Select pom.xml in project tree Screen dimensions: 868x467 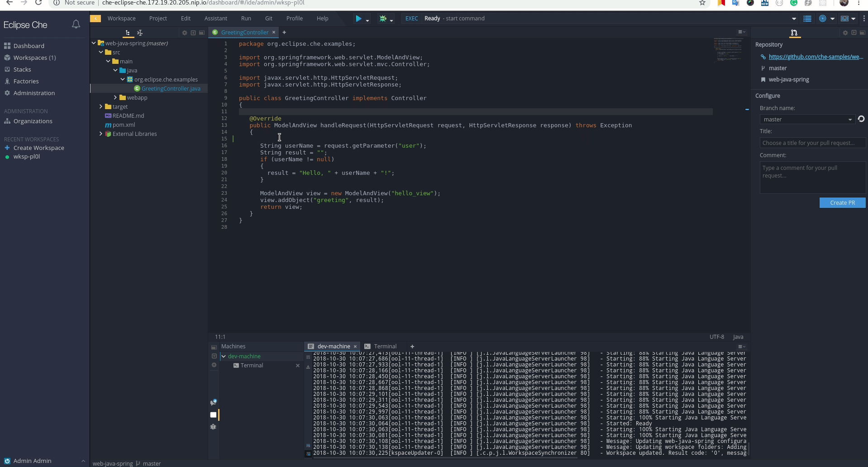coord(124,125)
